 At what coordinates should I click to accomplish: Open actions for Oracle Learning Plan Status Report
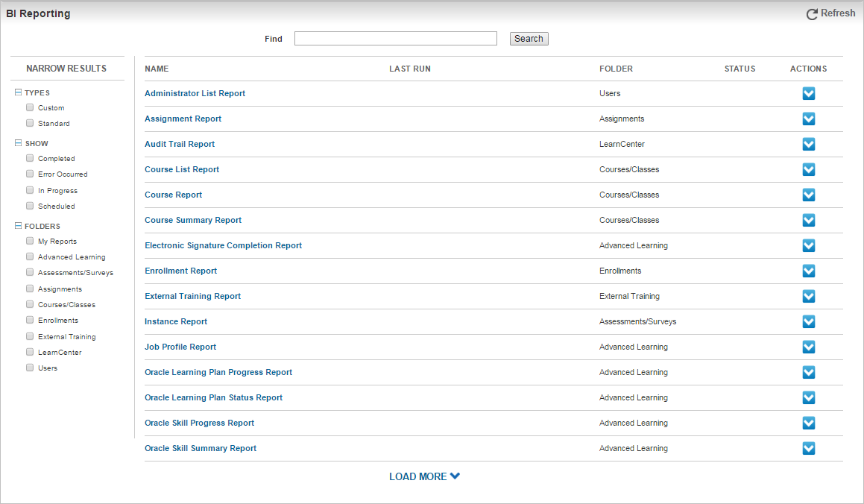click(808, 397)
